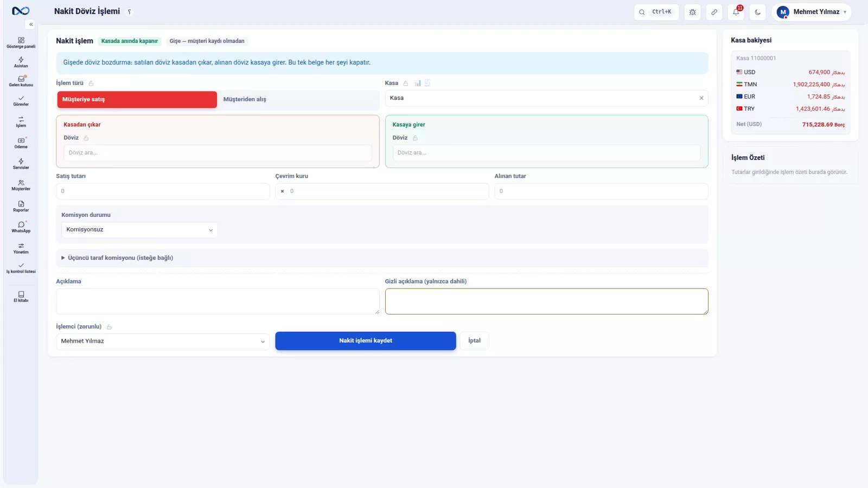Image resolution: width=868 pixels, height=488 pixels.
Task: Open the İşlemci Mehmet Yılmaz dropdown
Action: pos(163,342)
